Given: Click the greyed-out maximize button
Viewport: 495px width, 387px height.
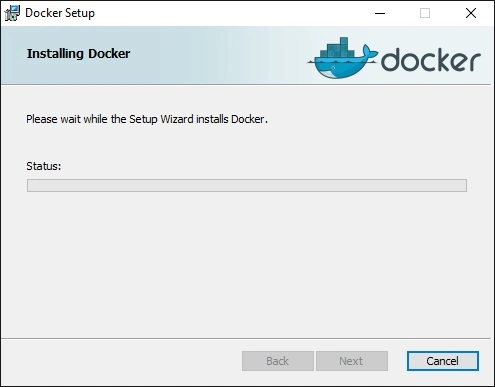Looking at the screenshot, I should click(425, 13).
